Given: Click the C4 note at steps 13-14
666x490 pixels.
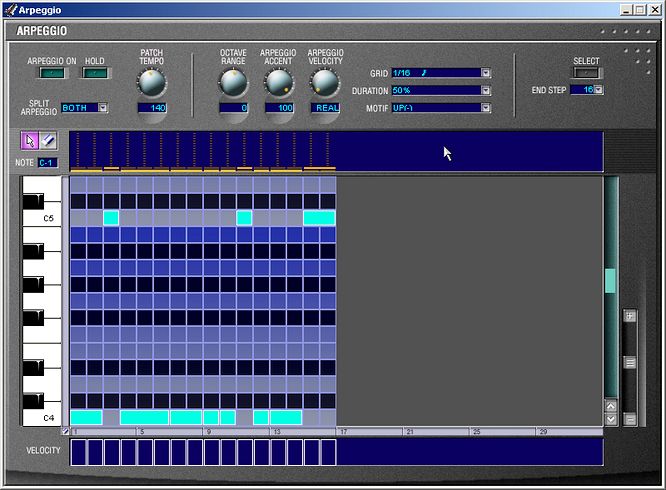Looking at the screenshot, I should (286, 417).
